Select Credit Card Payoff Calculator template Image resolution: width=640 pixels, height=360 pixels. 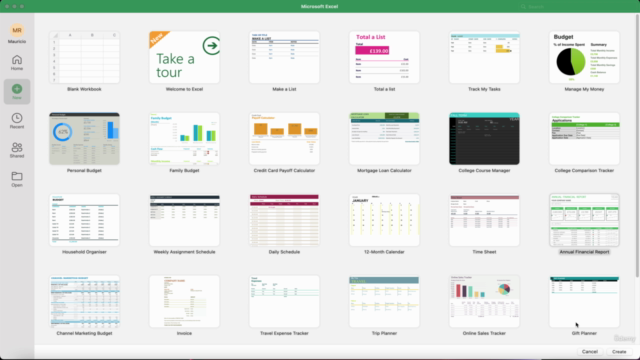tap(284, 139)
